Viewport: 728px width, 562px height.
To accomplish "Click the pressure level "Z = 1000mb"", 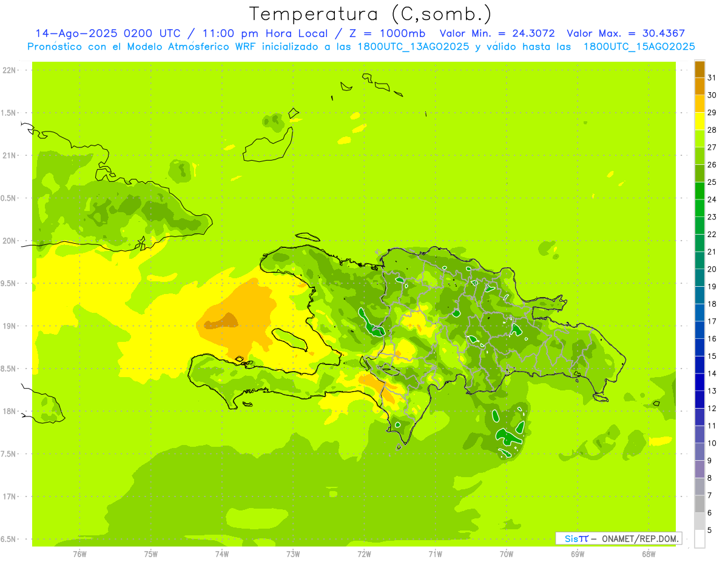I will pos(387,33).
